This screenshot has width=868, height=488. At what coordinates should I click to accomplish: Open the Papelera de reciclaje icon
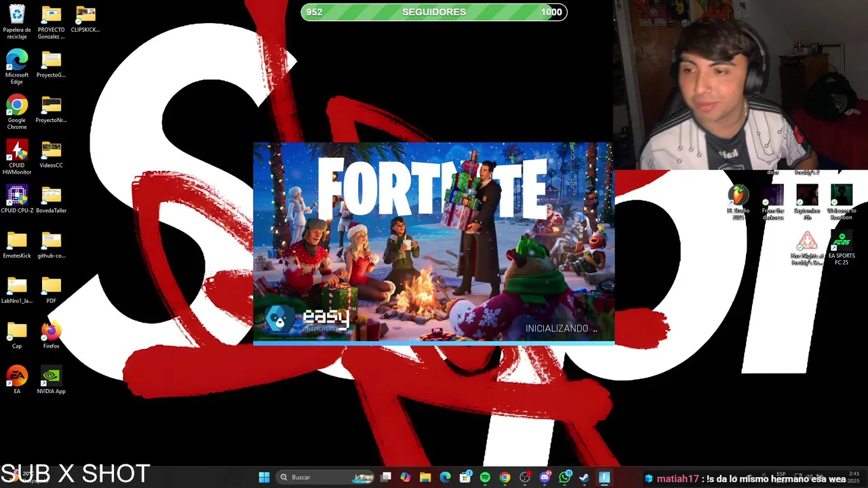(x=17, y=22)
